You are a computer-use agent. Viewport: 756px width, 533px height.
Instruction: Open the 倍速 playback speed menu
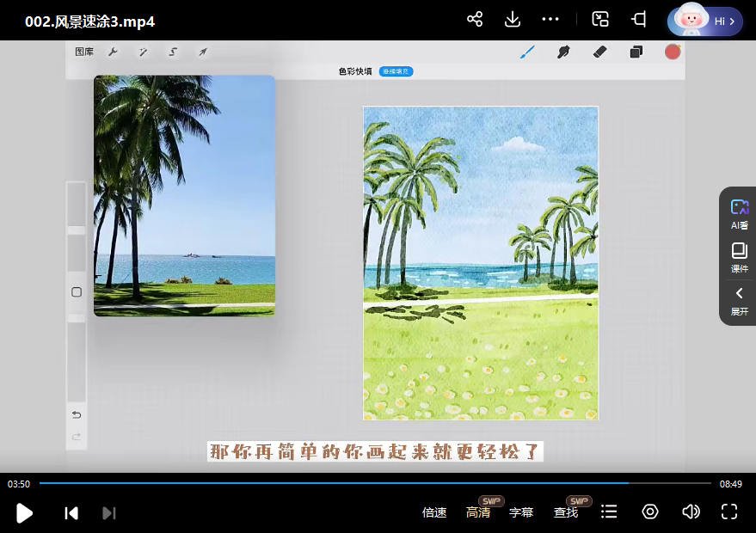tap(434, 512)
